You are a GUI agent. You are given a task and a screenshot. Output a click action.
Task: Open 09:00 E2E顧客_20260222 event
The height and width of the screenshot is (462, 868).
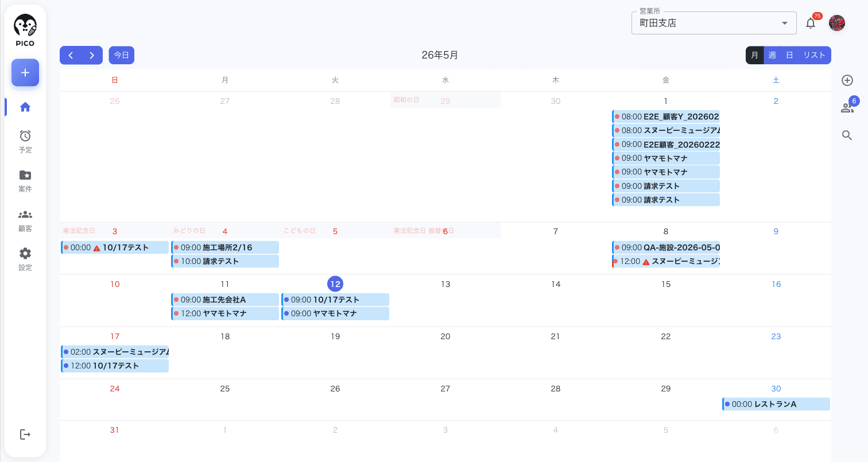click(666, 144)
